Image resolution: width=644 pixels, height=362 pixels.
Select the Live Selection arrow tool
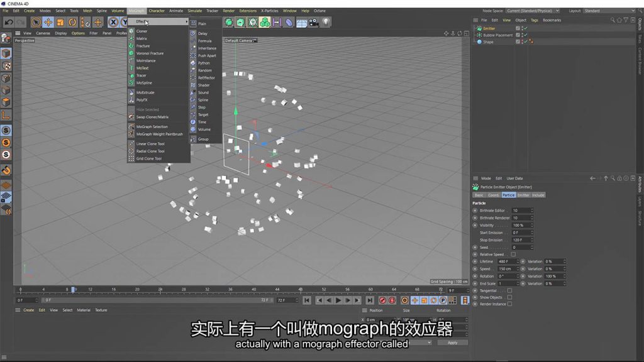click(36, 22)
